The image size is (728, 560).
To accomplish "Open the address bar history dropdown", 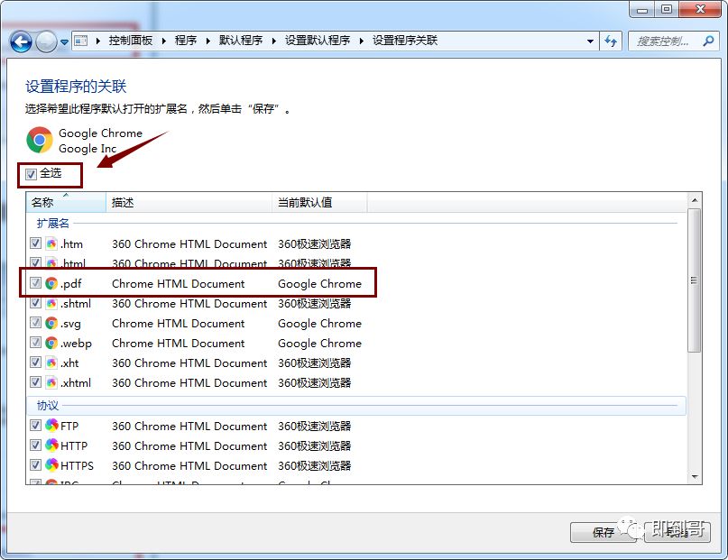I will pos(590,41).
